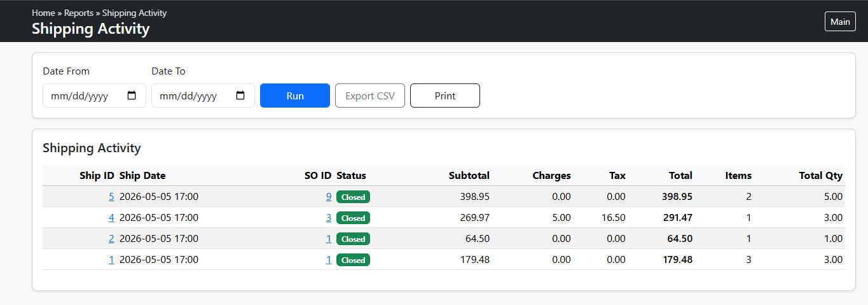Select subtotal value 179.48

click(x=475, y=259)
